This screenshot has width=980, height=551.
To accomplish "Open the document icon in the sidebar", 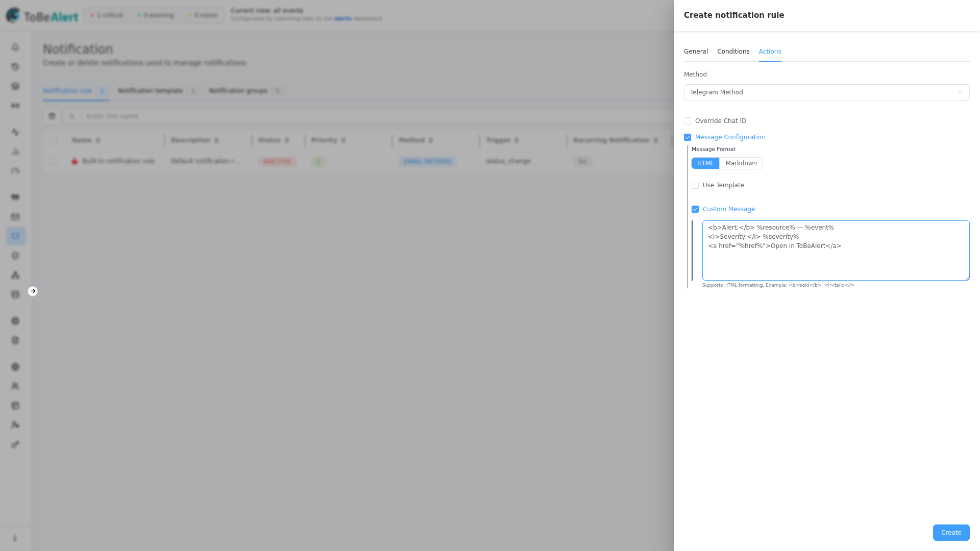I will click(15, 340).
